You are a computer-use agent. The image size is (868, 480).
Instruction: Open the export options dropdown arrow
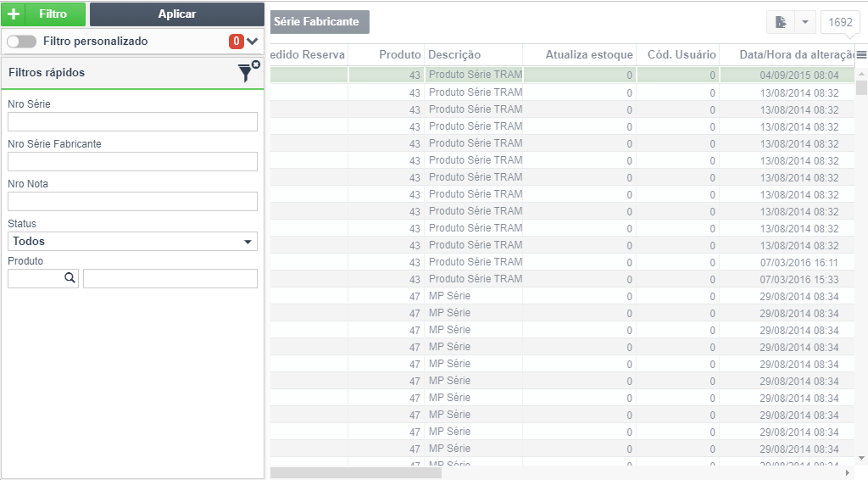coord(805,22)
